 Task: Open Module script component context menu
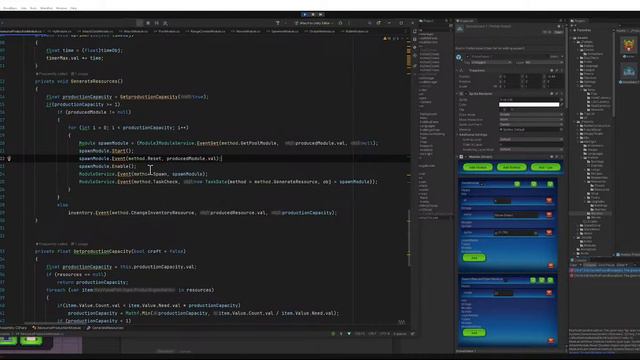562,157
